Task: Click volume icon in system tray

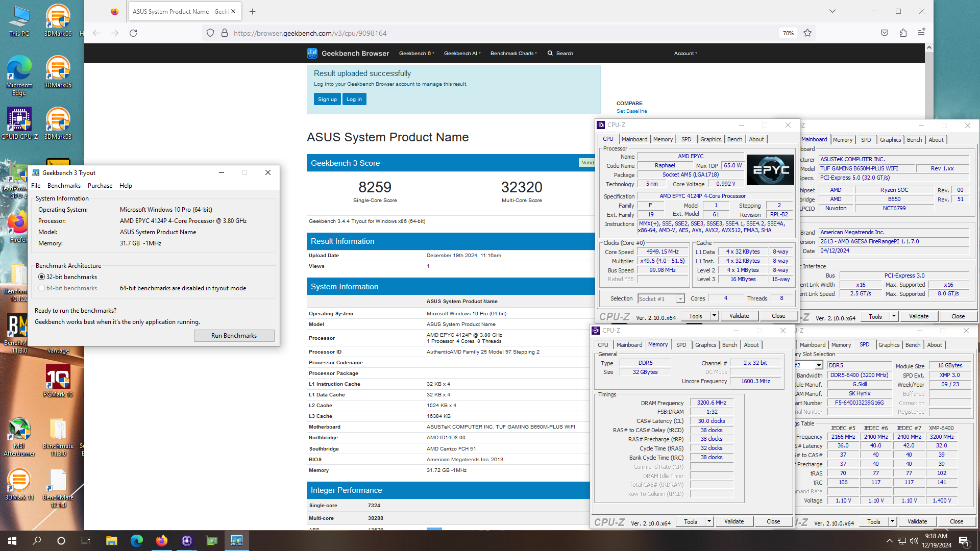Action: click(914, 541)
